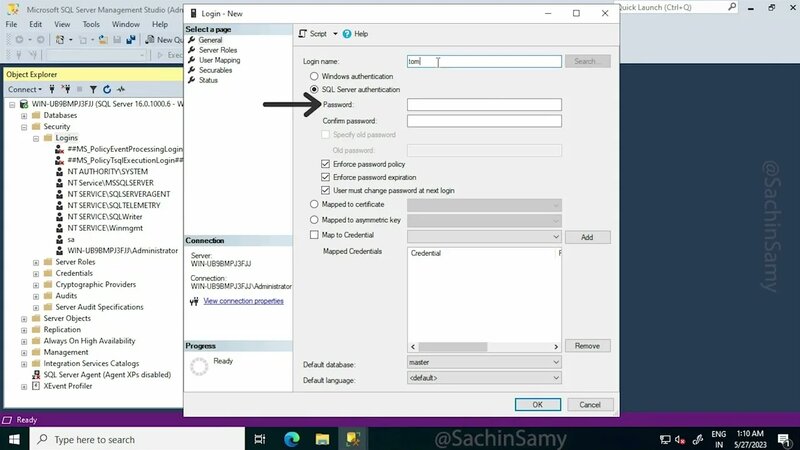The image size is (800, 450).
Task: Click the Remove credential button
Action: pyautogui.click(x=587, y=346)
